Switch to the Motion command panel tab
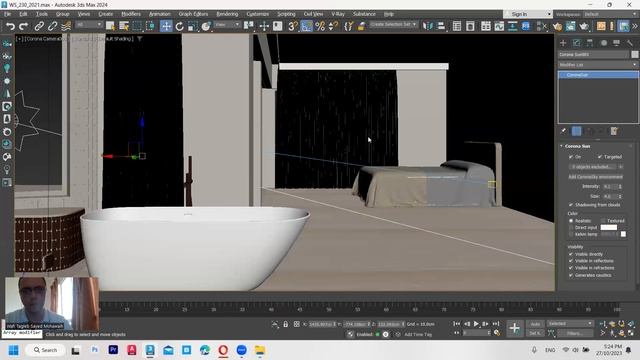This screenshot has height=360, width=640. 603,42
